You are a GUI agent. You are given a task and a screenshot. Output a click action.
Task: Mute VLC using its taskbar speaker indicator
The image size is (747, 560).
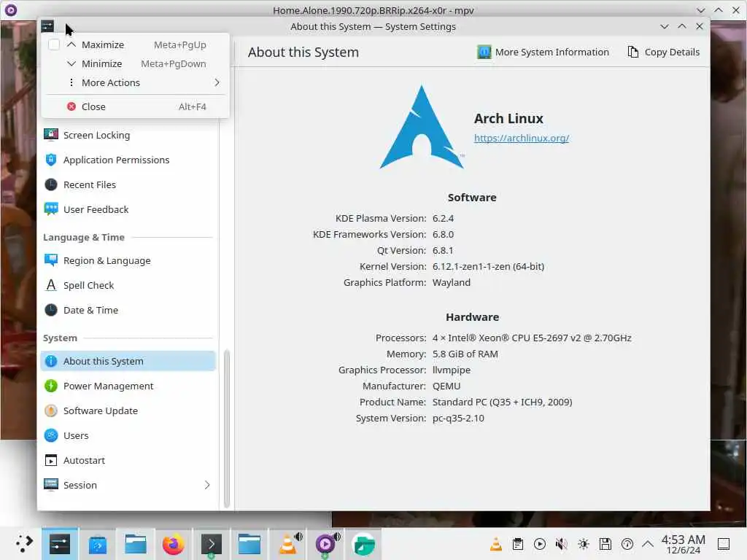(298, 537)
